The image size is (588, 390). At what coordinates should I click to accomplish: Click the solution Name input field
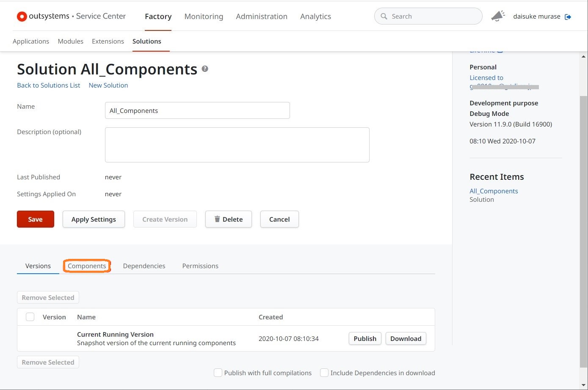pyautogui.click(x=197, y=110)
